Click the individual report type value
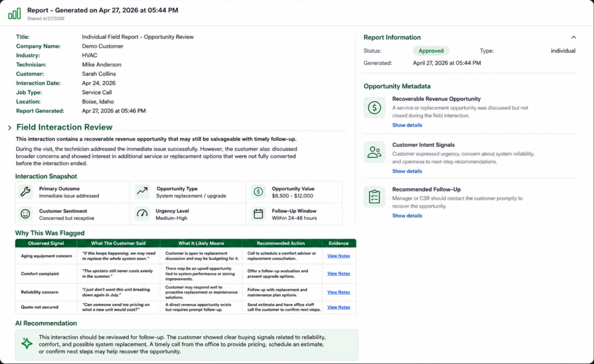 pyautogui.click(x=563, y=51)
